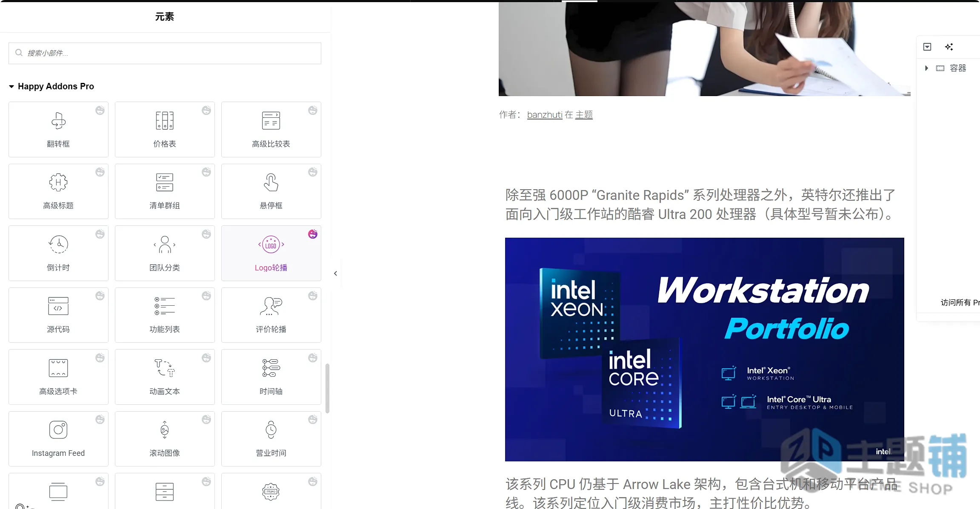Viewport: 980px width, 509px height.
Task: Collapse the Happy Addons Pro section
Action: 51,86
